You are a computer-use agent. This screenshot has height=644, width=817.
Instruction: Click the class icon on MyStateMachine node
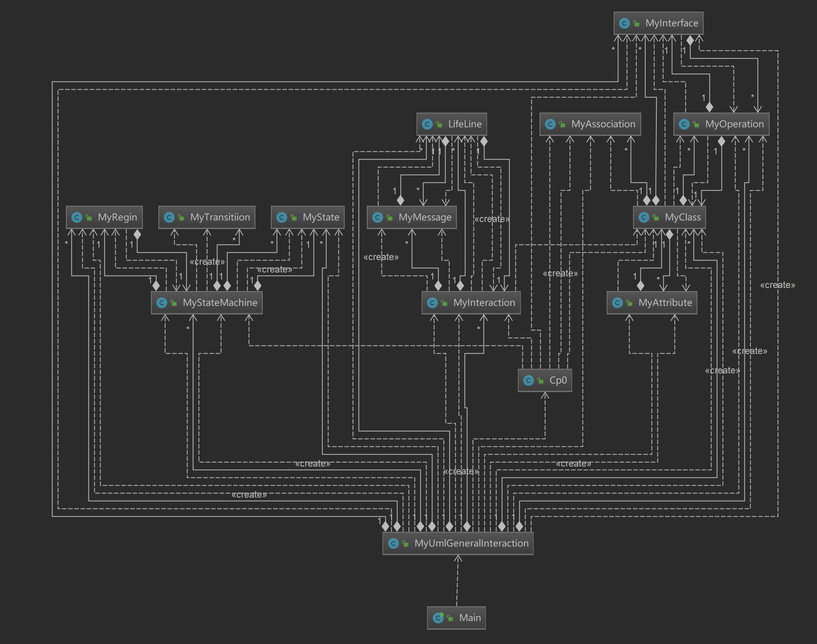[x=161, y=303]
